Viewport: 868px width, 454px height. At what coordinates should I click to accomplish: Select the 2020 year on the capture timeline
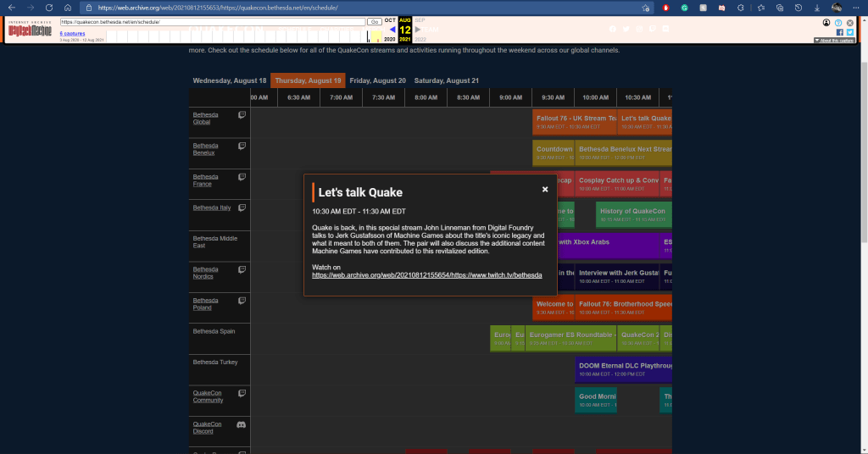390,40
